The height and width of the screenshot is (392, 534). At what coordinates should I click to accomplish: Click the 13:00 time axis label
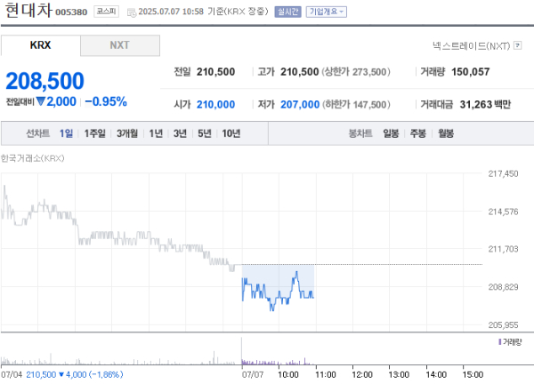tap(399, 374)
